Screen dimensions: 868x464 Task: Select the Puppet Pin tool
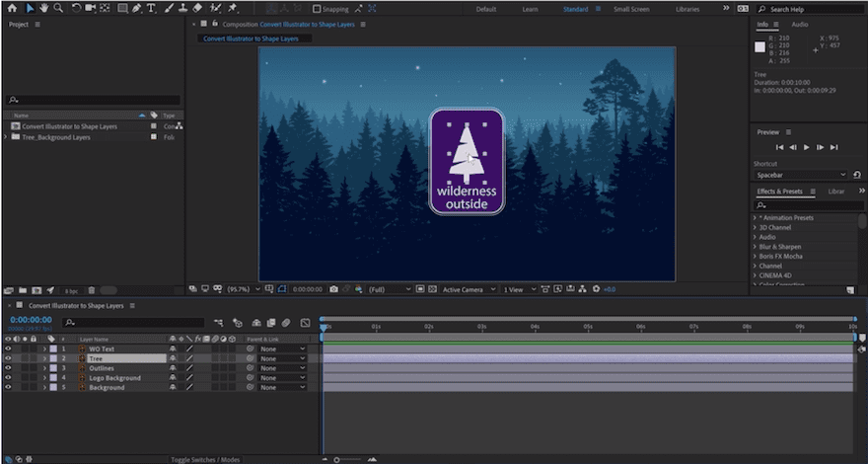coord(233,8)
